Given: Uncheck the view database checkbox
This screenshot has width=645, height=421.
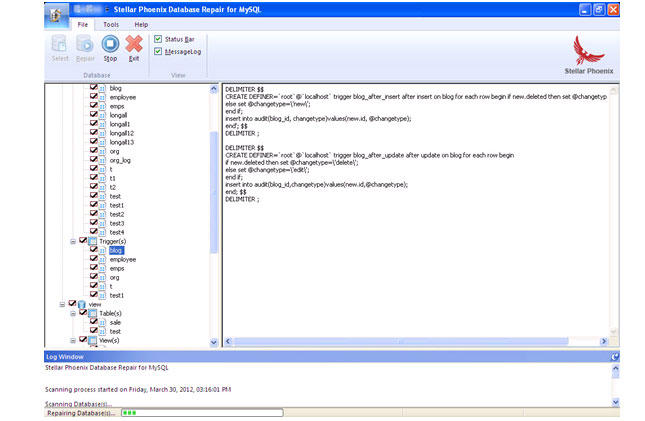Looking at the screenshot, I should click(x=72, y=304).
